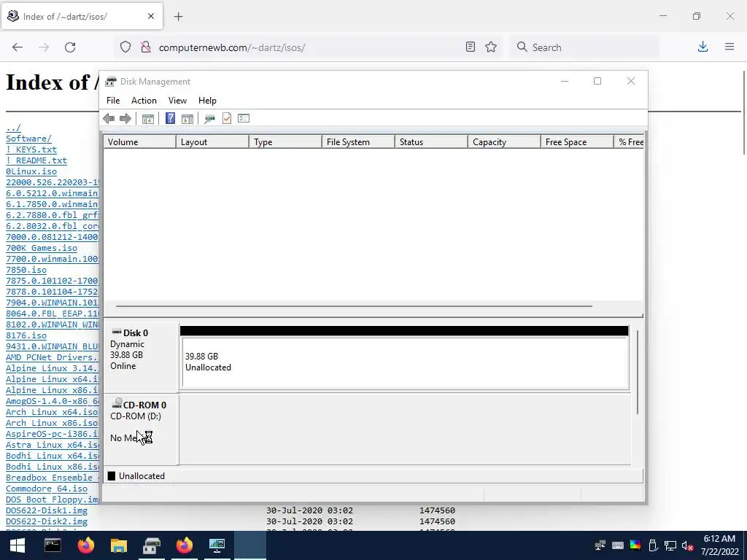Toggle Firefox reader view icon
This screenshot has width=747, height=560.
pyautogui.click(x=471, y=47)
